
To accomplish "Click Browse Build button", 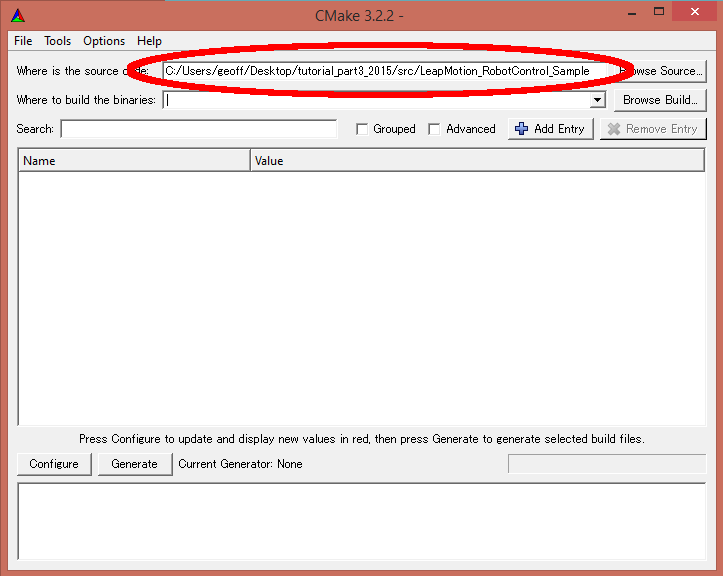I will click(660, 100).
